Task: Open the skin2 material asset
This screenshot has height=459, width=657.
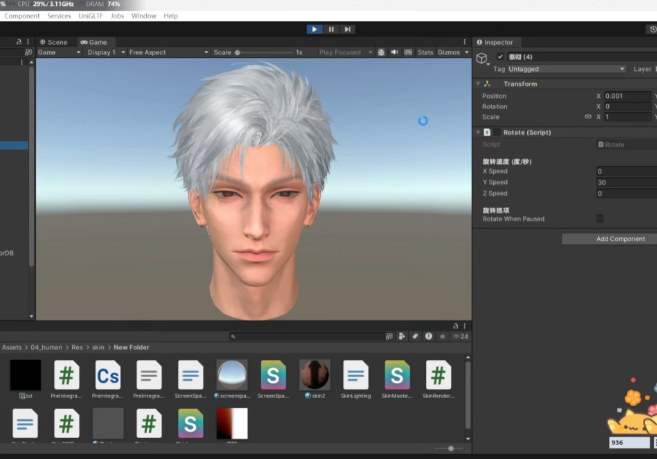Action: point(314,376)
